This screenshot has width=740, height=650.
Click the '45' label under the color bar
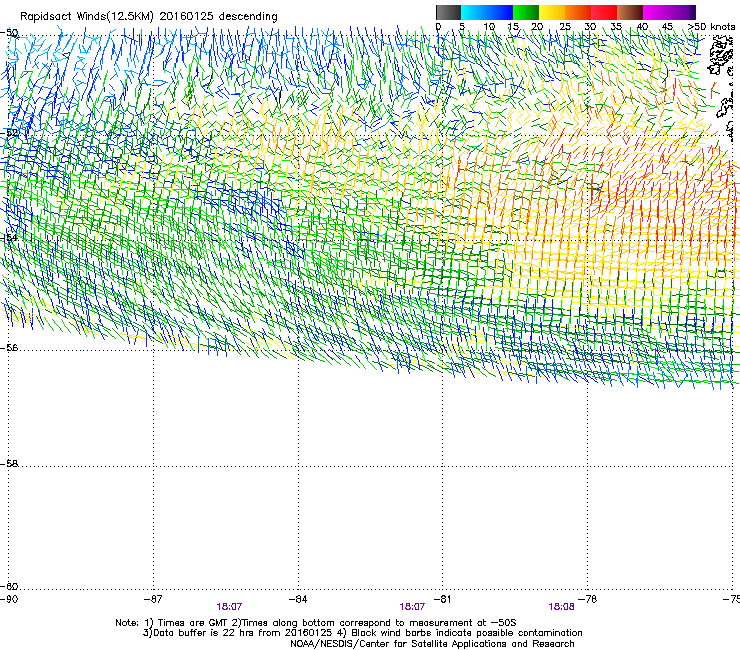[x=667, y=27]
